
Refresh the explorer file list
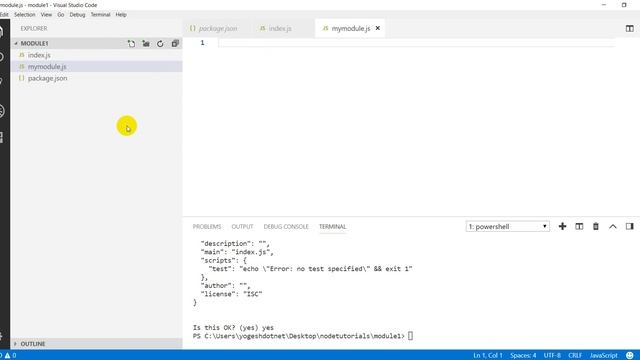(x=160, y=43)
